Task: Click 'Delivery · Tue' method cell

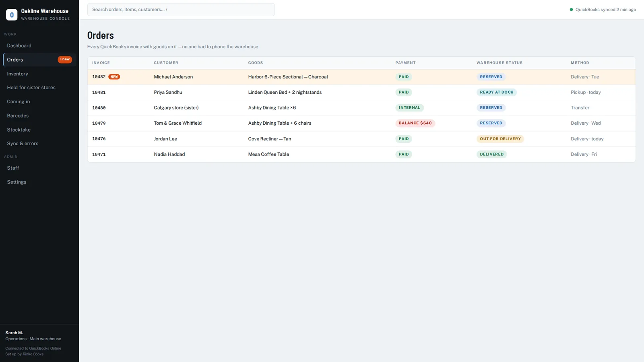Action: [585, 77]
